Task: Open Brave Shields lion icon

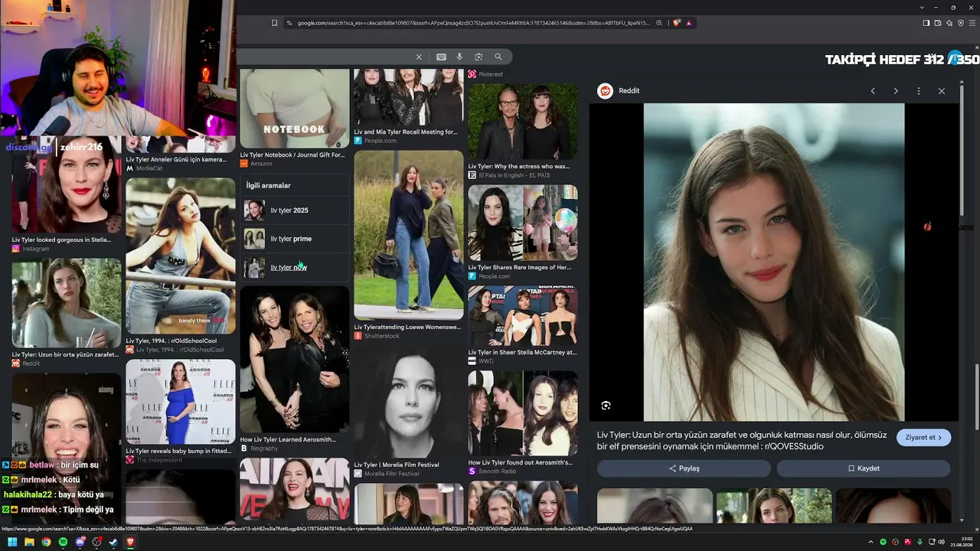Action: 677,23
